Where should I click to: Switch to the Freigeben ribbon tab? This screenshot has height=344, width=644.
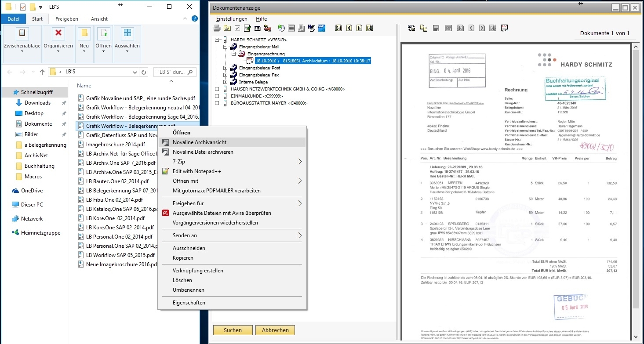(x=67, y=19)
